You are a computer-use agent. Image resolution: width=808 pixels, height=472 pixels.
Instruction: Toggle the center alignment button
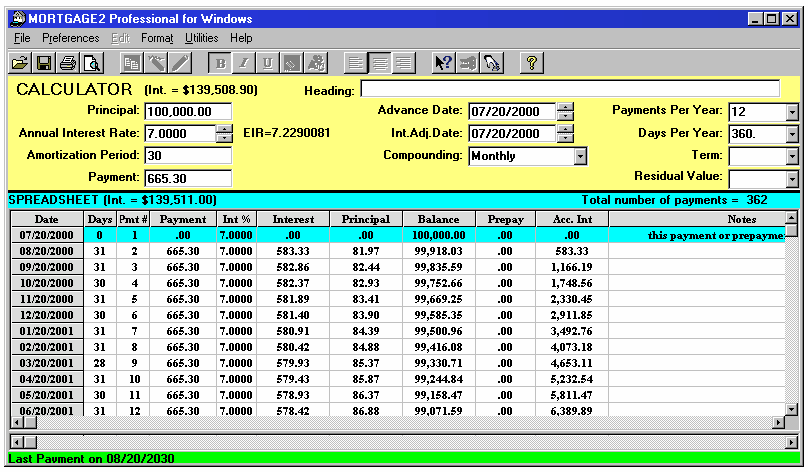pos(379,63)
